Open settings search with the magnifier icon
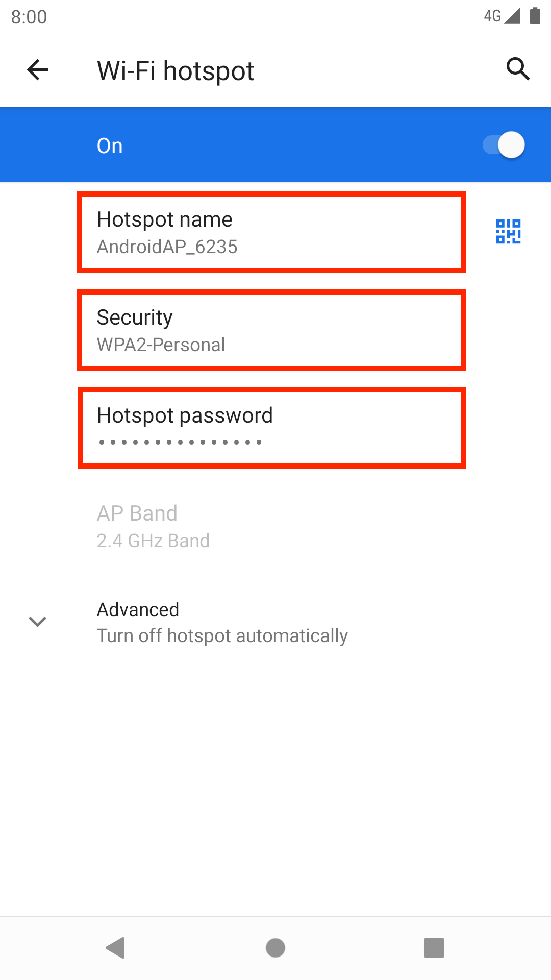The image size is (551, 980). point(518,69)
